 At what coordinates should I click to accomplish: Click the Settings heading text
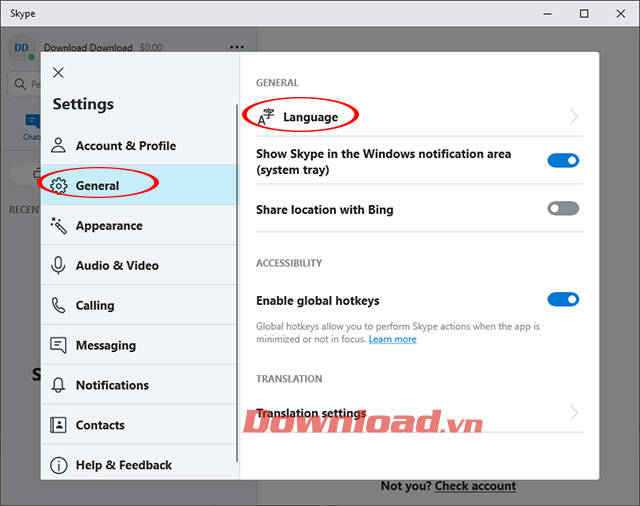[x=83, y=104]
